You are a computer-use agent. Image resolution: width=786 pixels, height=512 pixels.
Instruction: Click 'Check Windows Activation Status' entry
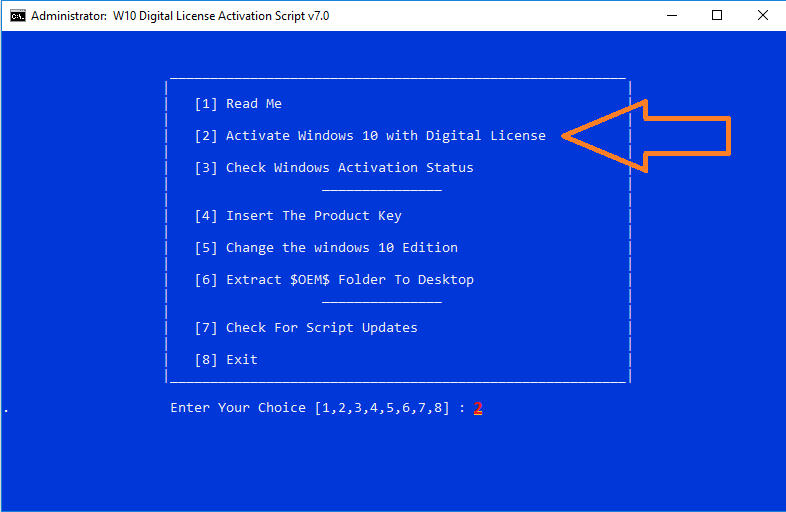click(334, 168)
